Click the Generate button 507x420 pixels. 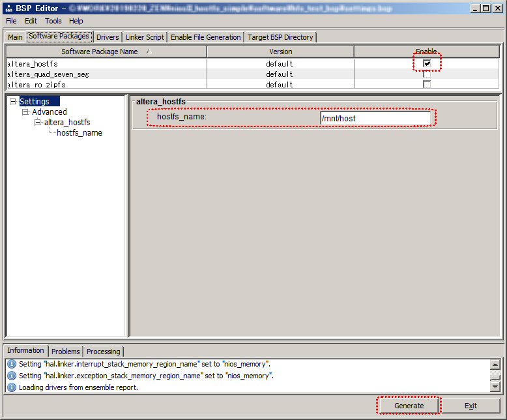[x=409, y=406]
